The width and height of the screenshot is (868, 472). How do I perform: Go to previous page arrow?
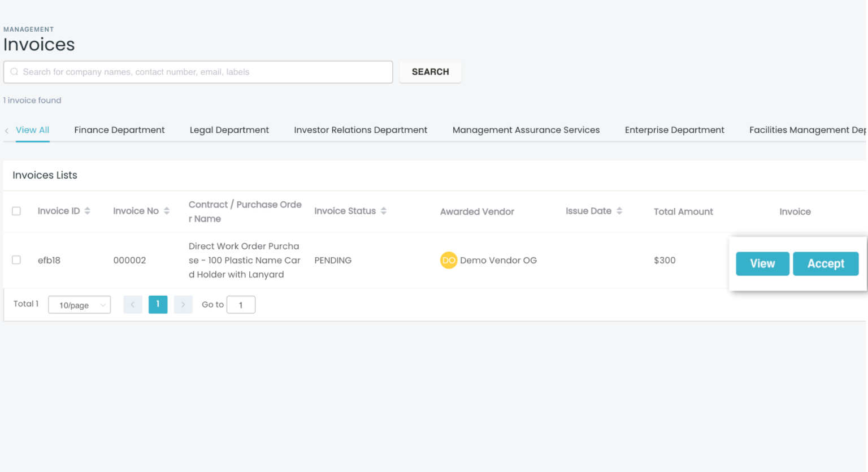133,305
